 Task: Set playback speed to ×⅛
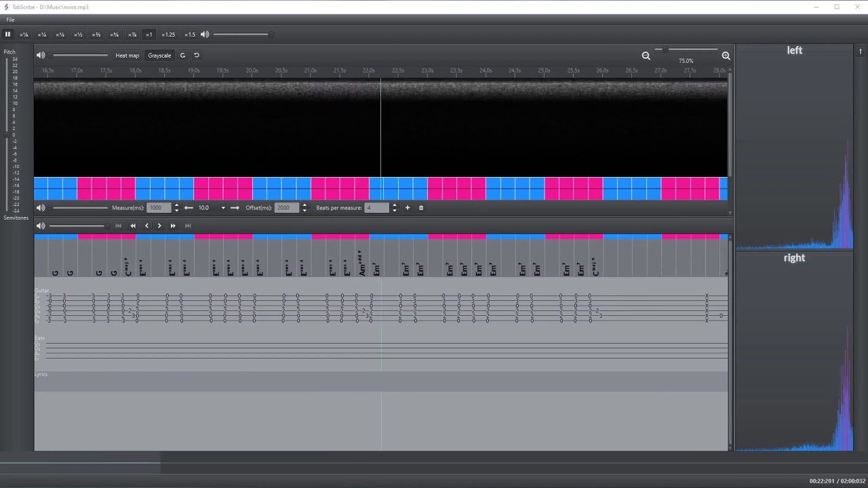click(24, 35)
